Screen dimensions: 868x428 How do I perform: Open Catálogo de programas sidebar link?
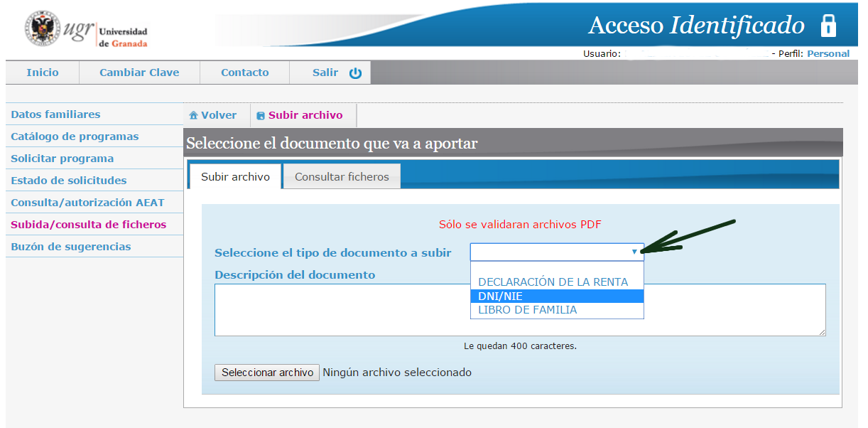(75, 137)
